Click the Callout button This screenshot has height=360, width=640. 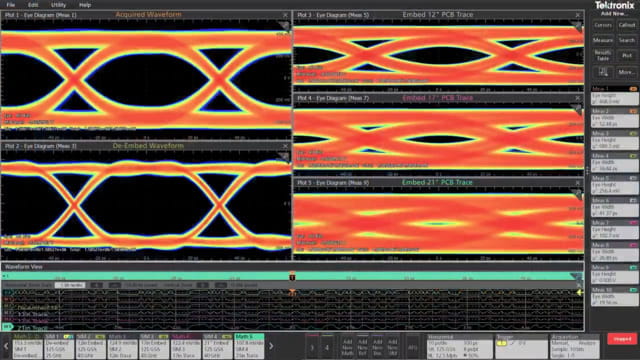coord(627,25)
